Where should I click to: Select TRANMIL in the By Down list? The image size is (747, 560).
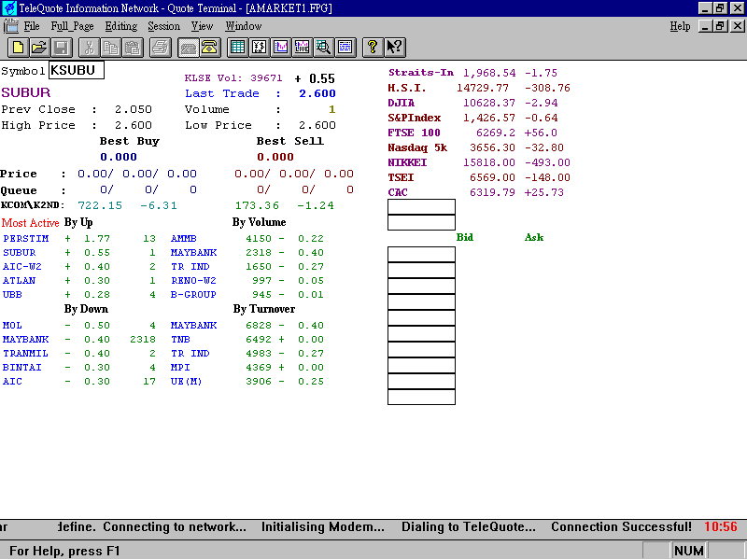tap(26, 354)
